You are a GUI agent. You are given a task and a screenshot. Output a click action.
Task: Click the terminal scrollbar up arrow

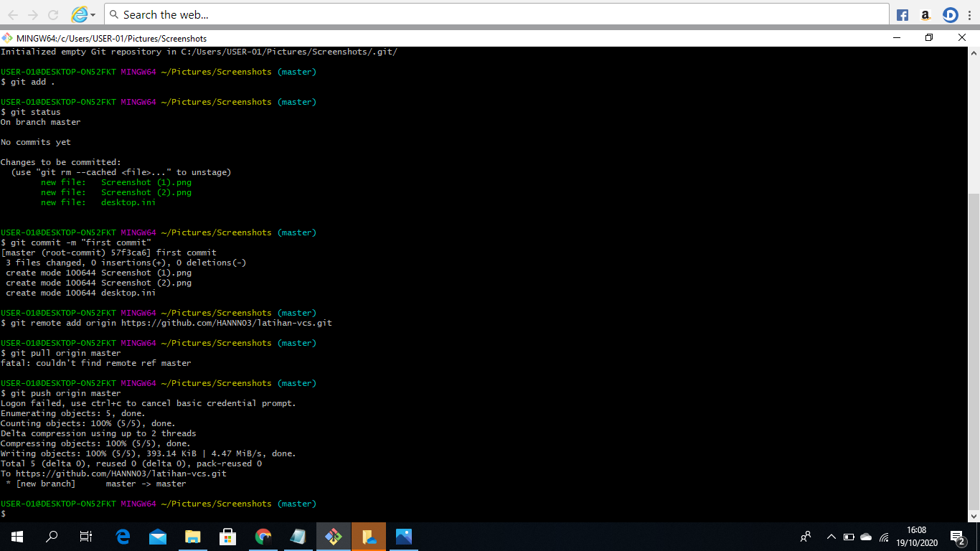click(974, 53)
